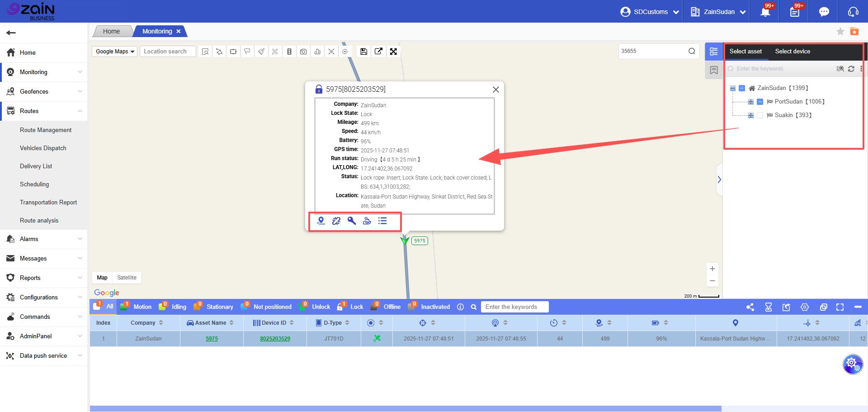
Task: Click the camera snapshot tool in map toolbar
Action: (303, 52)
